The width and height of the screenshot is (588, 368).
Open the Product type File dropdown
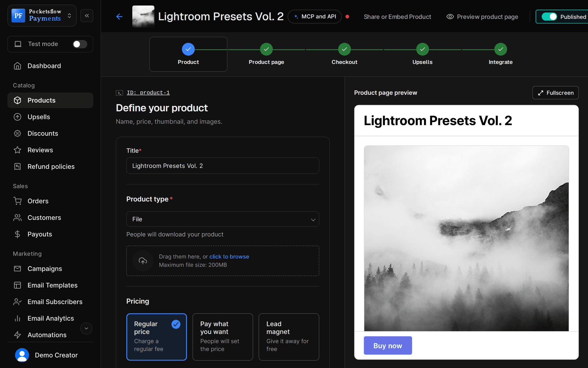pos(223,219)
